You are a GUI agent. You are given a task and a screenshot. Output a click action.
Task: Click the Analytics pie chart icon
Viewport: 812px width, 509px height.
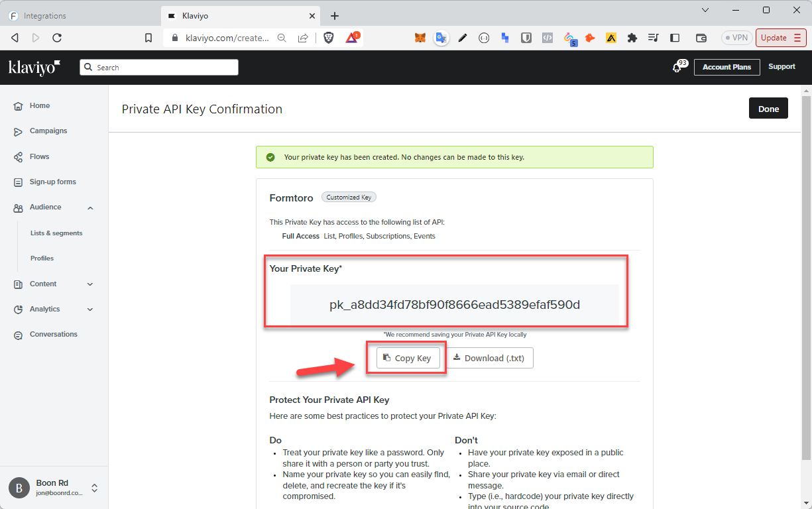click(x=18, y=310)
